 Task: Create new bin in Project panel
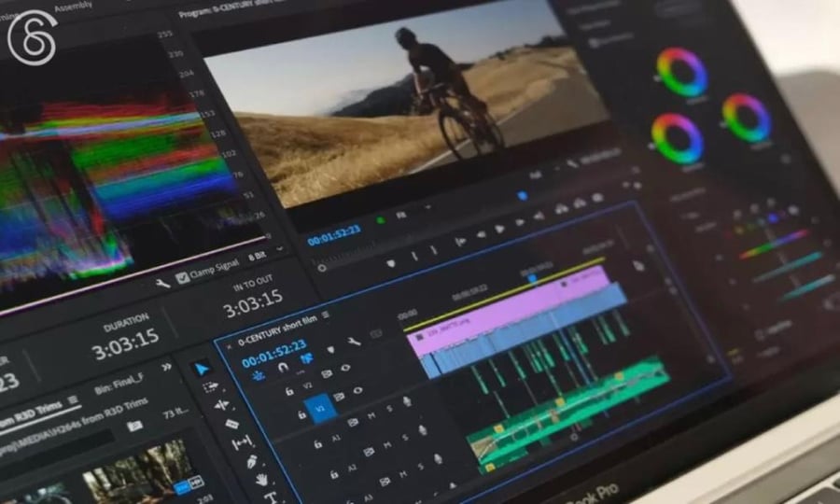pyautogui.click(x=134, y=426)
